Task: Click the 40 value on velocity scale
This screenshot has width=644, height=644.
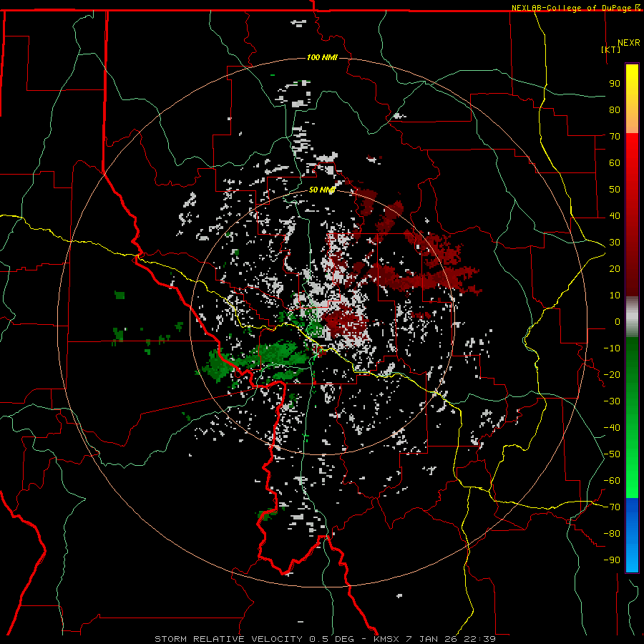Action: (x=615, y=215)
